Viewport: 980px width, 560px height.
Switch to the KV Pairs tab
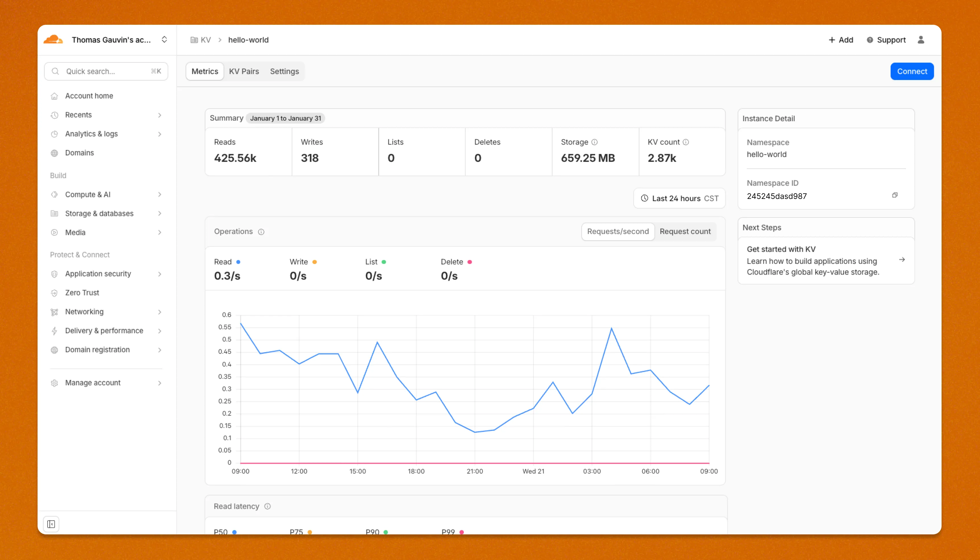(244, 71)
